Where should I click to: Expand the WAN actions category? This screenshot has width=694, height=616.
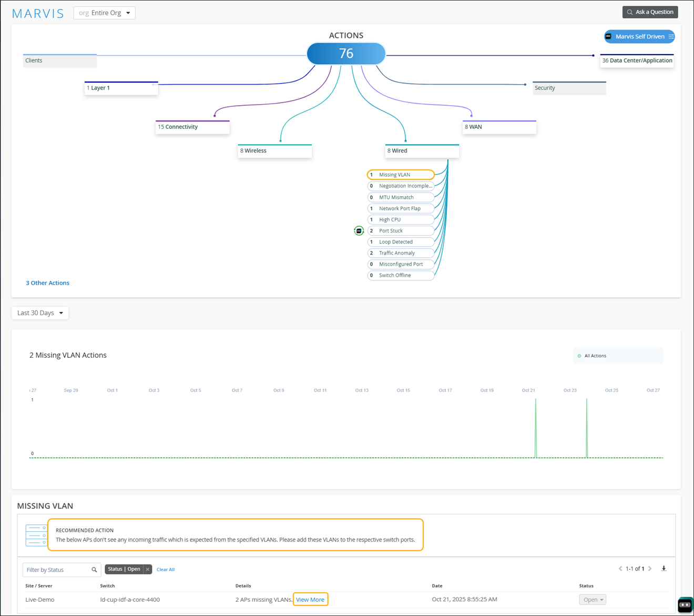click(x=499, y=127)
